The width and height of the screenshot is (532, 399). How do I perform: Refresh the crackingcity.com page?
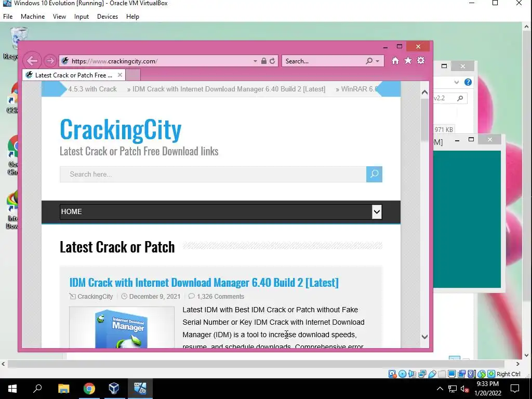(272, 61)
